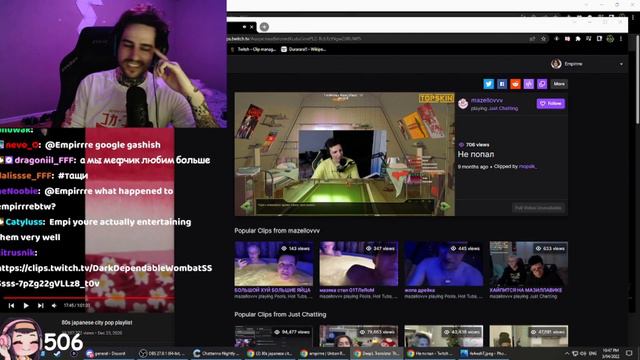The height and width of the screenshot is (360, 640).
Task: Click the Chrome profile avatar icon
Action: 610,39
